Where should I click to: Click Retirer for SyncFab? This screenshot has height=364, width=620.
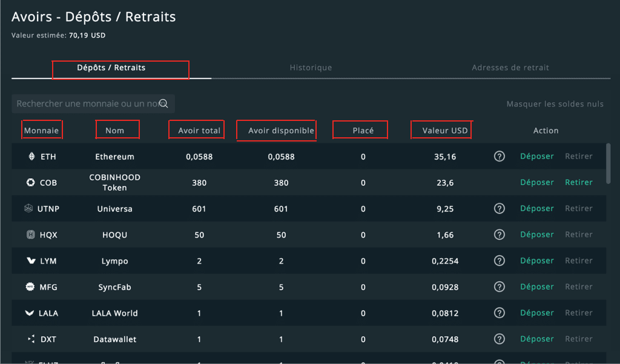(x=579, y=287)
